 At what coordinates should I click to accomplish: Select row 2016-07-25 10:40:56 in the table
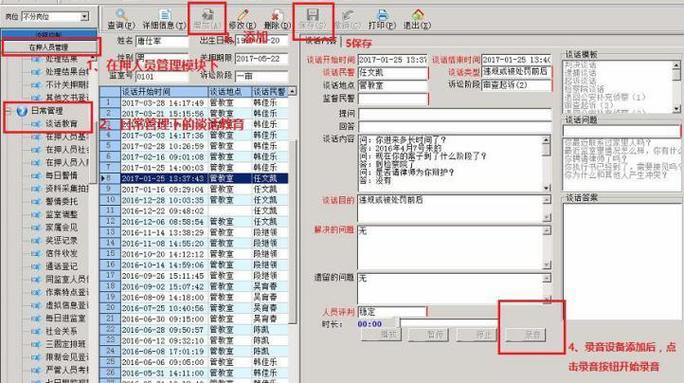click(194, 308)
